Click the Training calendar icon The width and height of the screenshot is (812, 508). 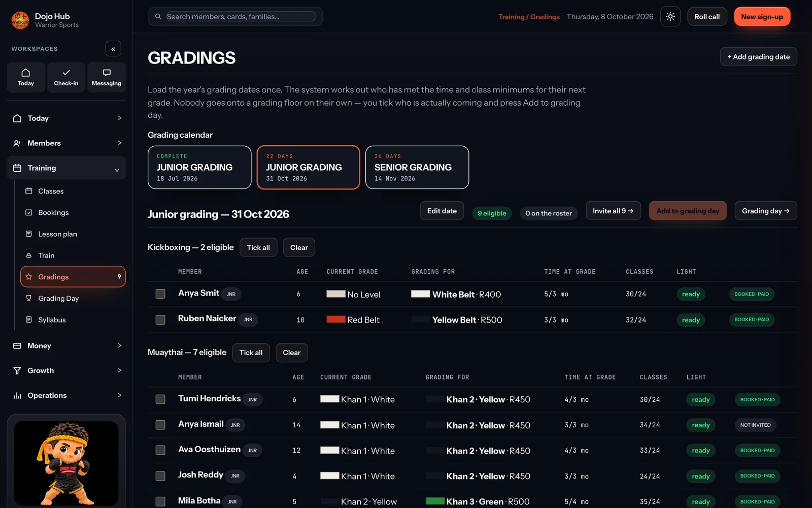[17, 168]
